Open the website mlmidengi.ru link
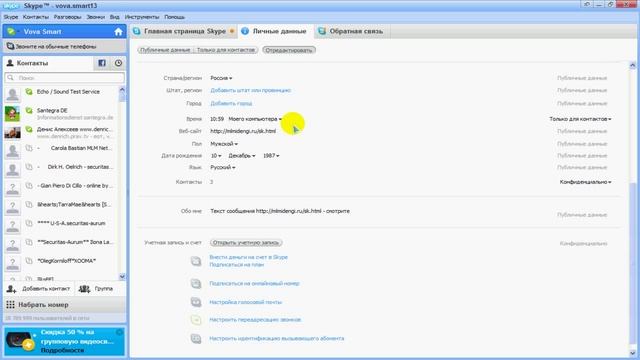 point(243,131)
